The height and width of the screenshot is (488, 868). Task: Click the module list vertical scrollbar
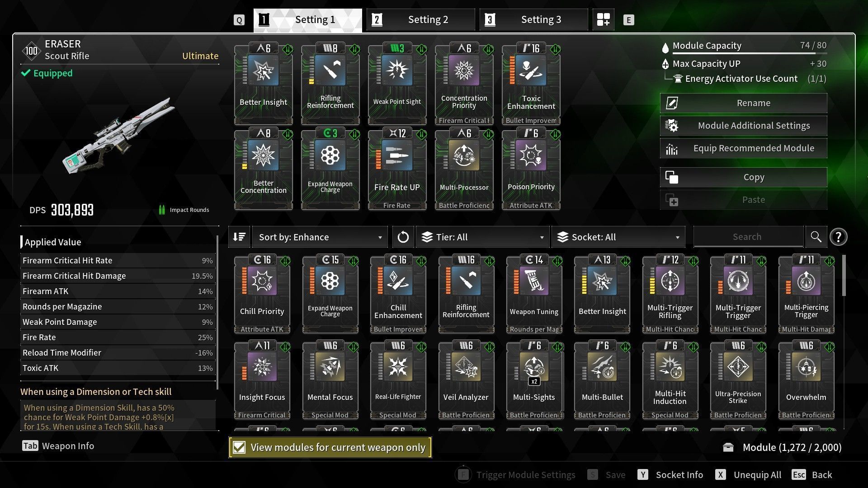pos(844,276)
